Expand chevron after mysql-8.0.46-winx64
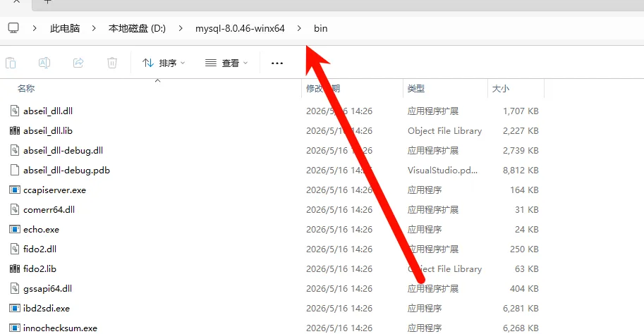This screenshot has width=644, height=334. pyautogui.click(x=299, y=28)
